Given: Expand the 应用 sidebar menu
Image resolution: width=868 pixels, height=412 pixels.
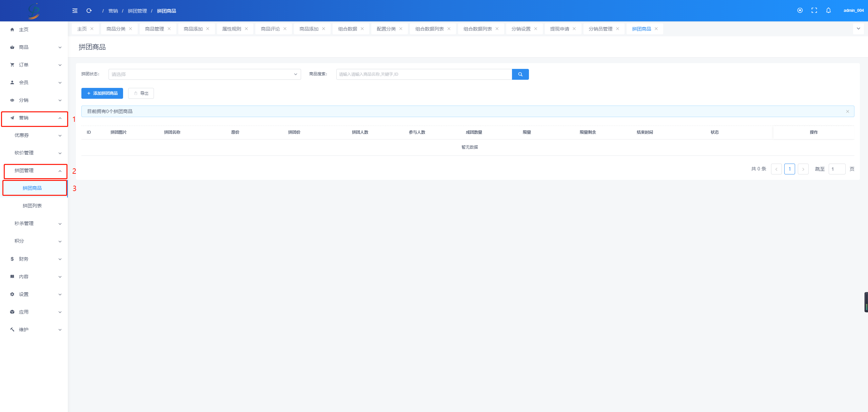Looking at the screenshot, I should (34, 312).
